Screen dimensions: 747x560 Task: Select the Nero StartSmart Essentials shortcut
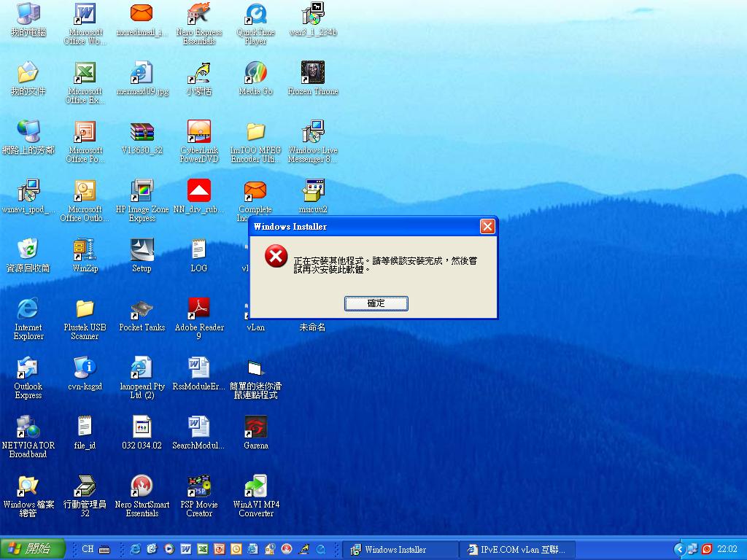click(x=142, y=497)
